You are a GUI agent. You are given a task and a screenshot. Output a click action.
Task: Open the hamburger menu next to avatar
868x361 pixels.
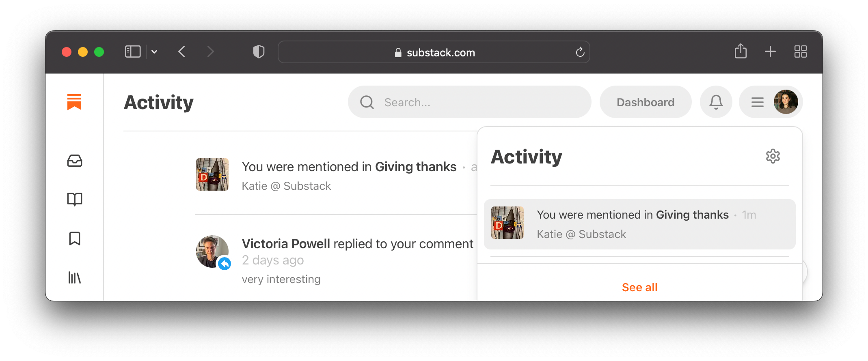click(x=757, y=102)
